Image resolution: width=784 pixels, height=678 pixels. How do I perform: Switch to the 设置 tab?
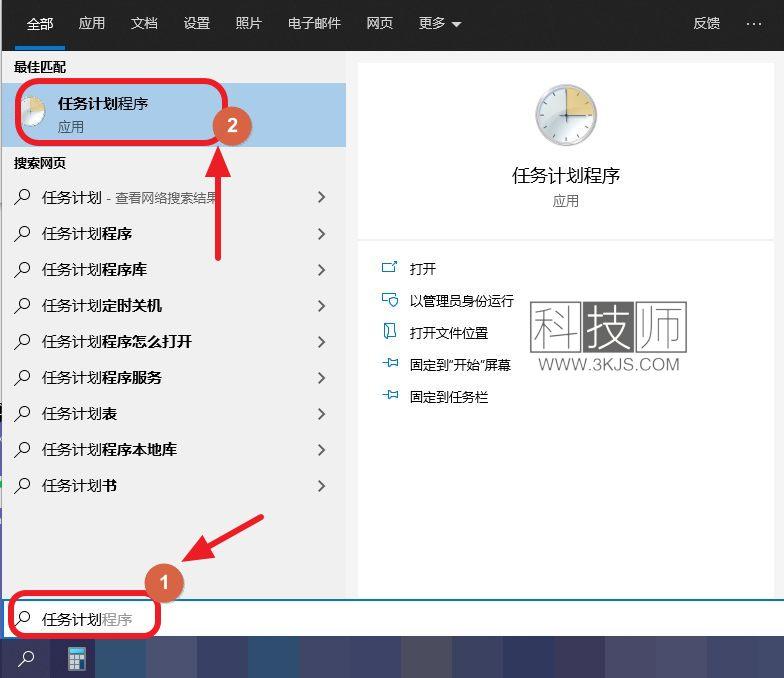[196, 24]
